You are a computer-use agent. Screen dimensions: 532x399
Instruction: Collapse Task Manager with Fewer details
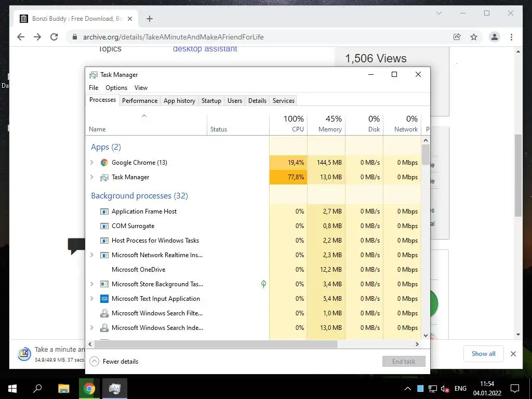pyautogui.click(x=114, y=362)
